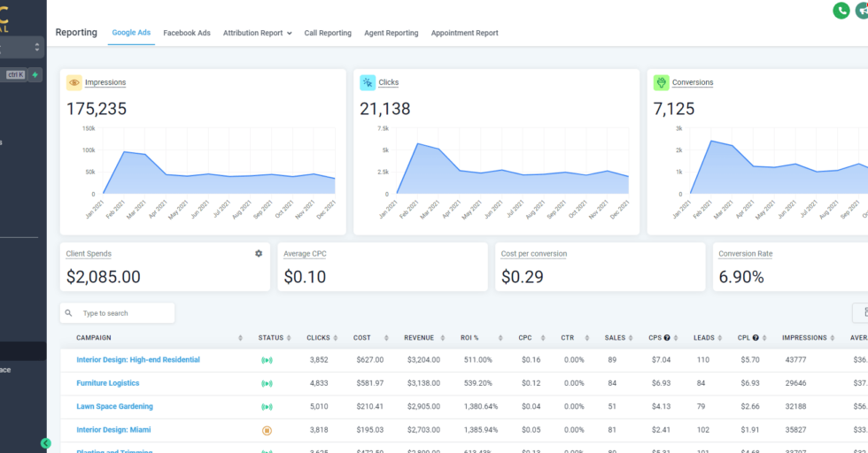This screenshot has width=868, height=453.
Task: Open the Call Reporting tab
Action: point(328,34)
